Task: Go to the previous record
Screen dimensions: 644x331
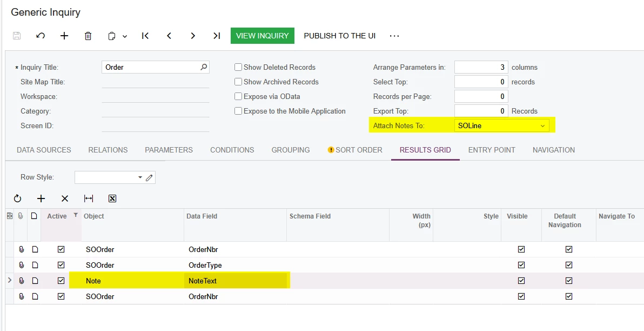Action: (169, 36)
